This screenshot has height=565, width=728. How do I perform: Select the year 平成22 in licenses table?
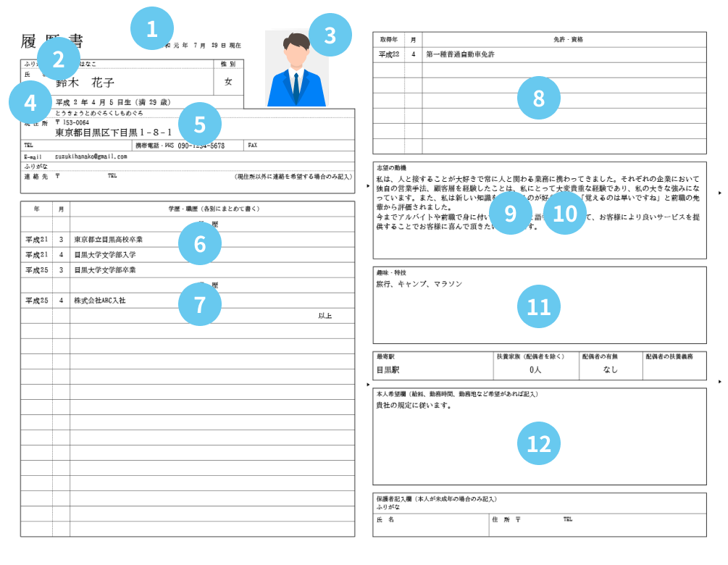pos(389,54)
